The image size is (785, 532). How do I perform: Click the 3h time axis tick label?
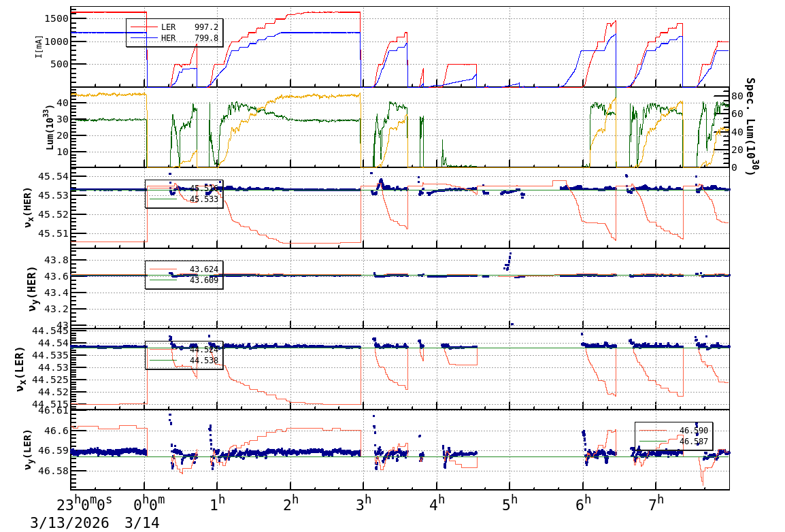pos(363,504)
